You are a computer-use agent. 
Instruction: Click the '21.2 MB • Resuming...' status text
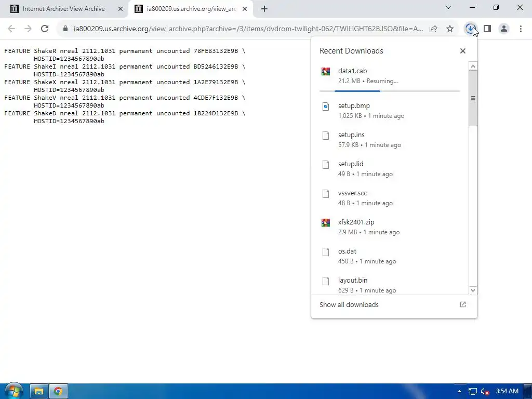[368, 81]
